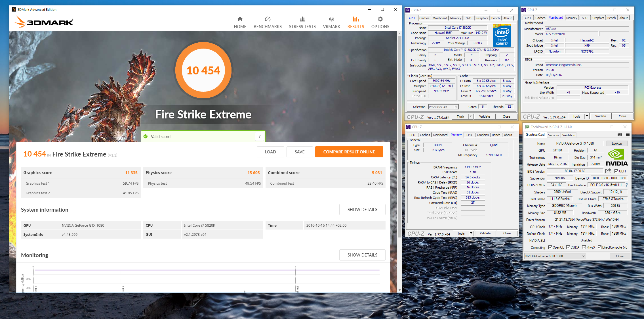Click the Graphics score value 11 335
The height and width of the screenshot is (319, 644).
coord(131,173)
